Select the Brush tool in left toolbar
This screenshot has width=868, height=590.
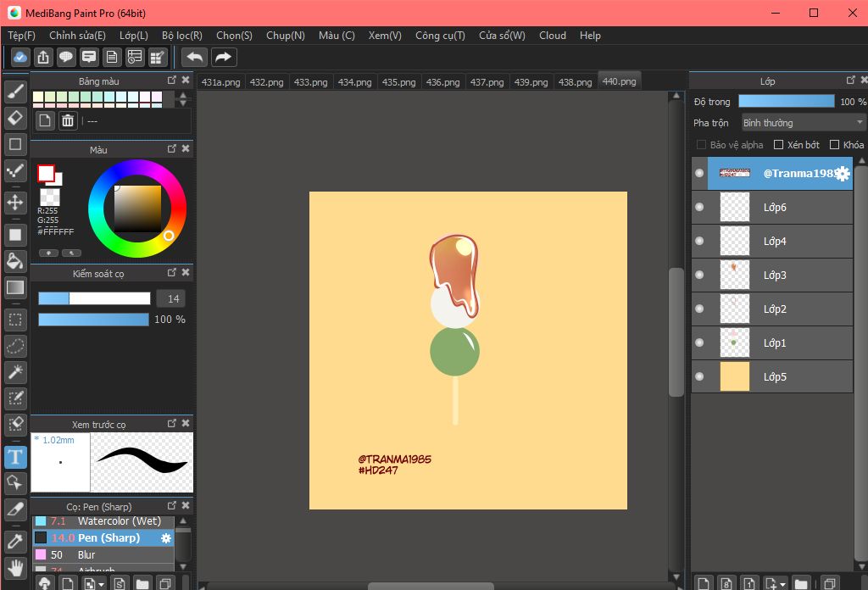(15, 92)
